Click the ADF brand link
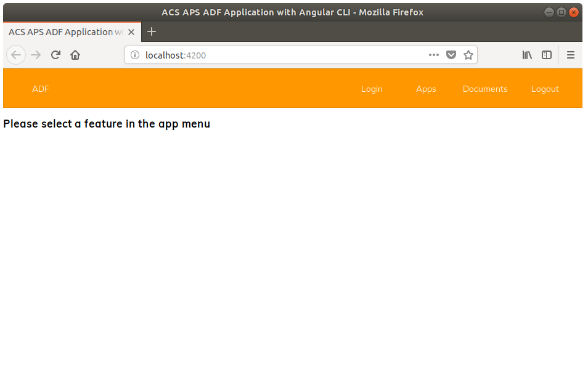588x382 pixels. [x=41, y=89]
